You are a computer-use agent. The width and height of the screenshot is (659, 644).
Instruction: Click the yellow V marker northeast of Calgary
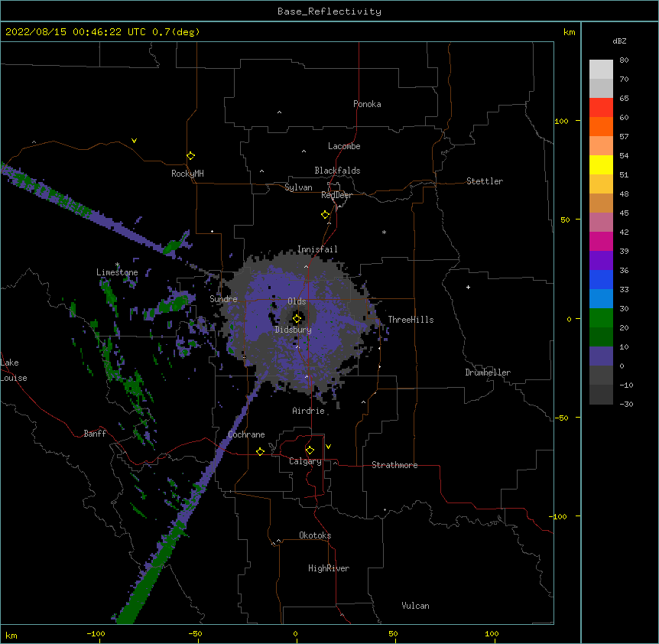[x=328, y=447]
